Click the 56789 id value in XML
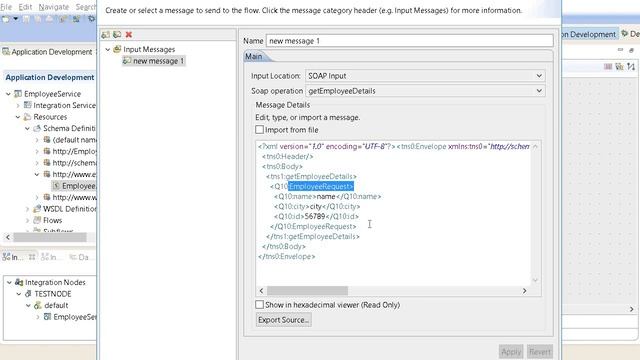The image size is (640, 360). (315, 216)
